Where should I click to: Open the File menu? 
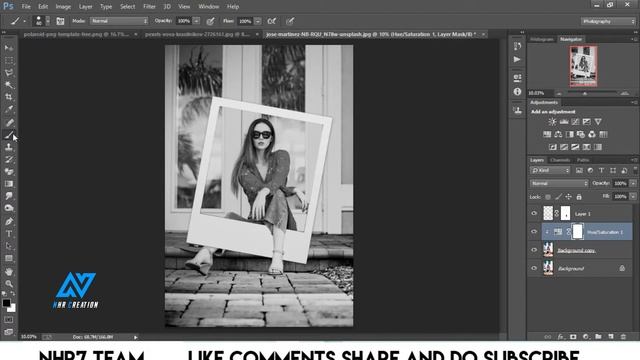point(26,7)
